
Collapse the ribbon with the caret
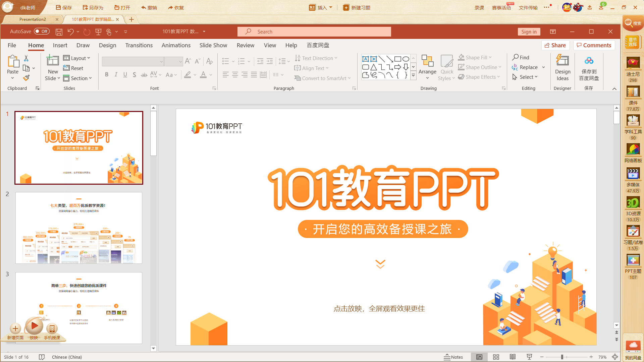[x=614, y=88]
